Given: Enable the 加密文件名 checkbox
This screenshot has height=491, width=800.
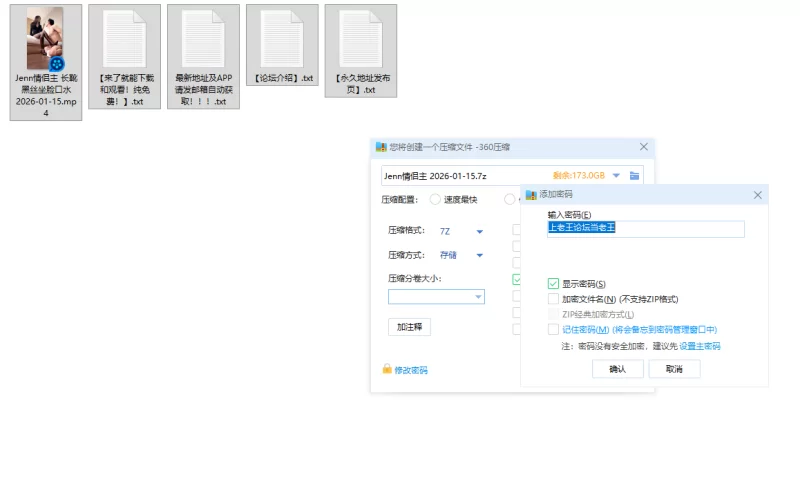Looking at the screenshot, I should click(x=553, y=299).
